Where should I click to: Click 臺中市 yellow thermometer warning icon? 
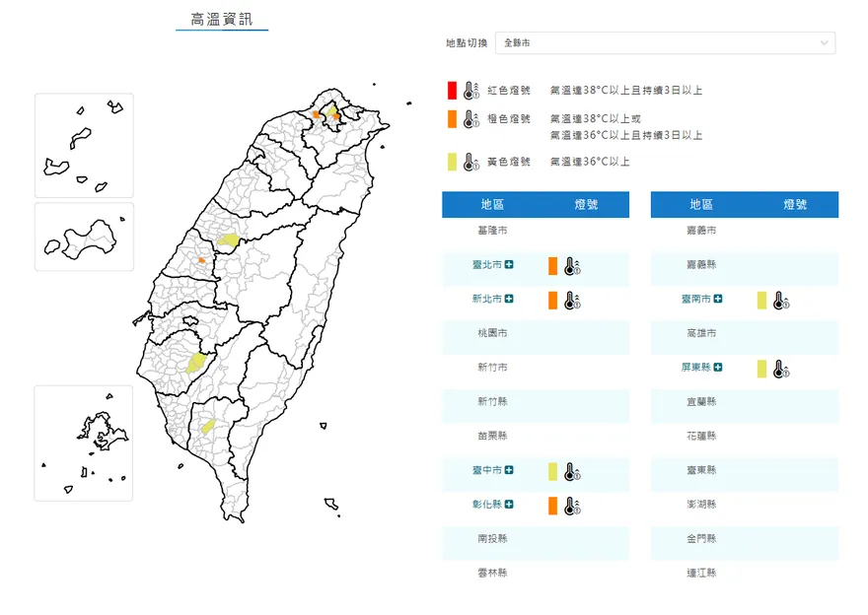click(x=571, y=472)
